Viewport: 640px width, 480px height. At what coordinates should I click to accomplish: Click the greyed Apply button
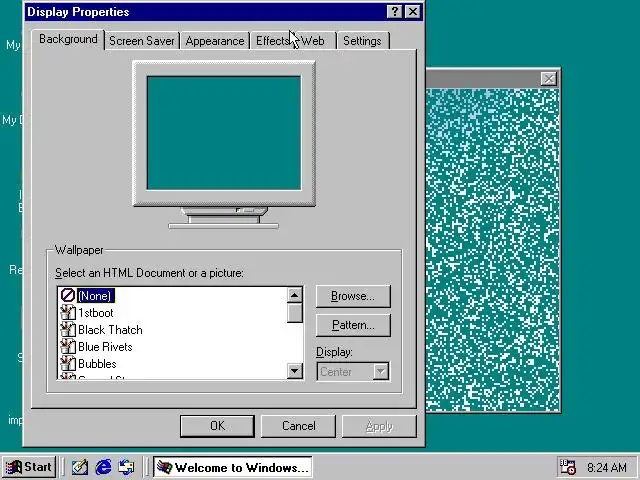click(379, 426)
